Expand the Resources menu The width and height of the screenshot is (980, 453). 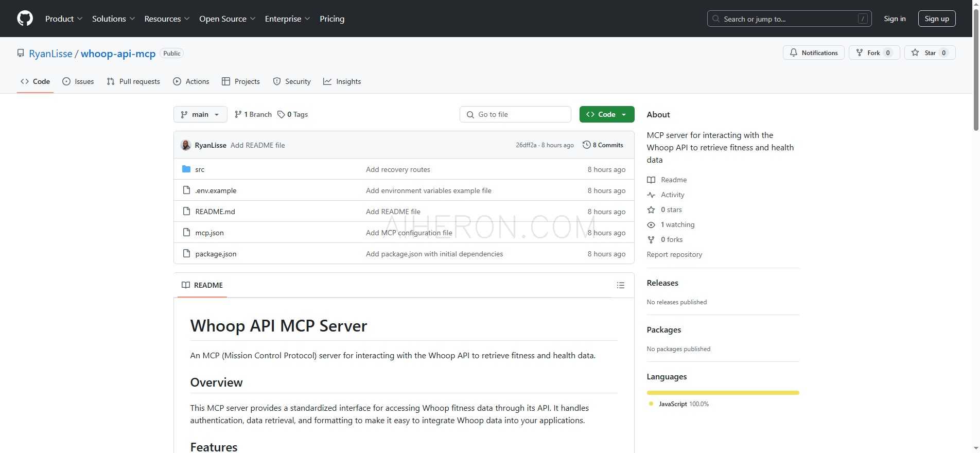tap(167, 19)
